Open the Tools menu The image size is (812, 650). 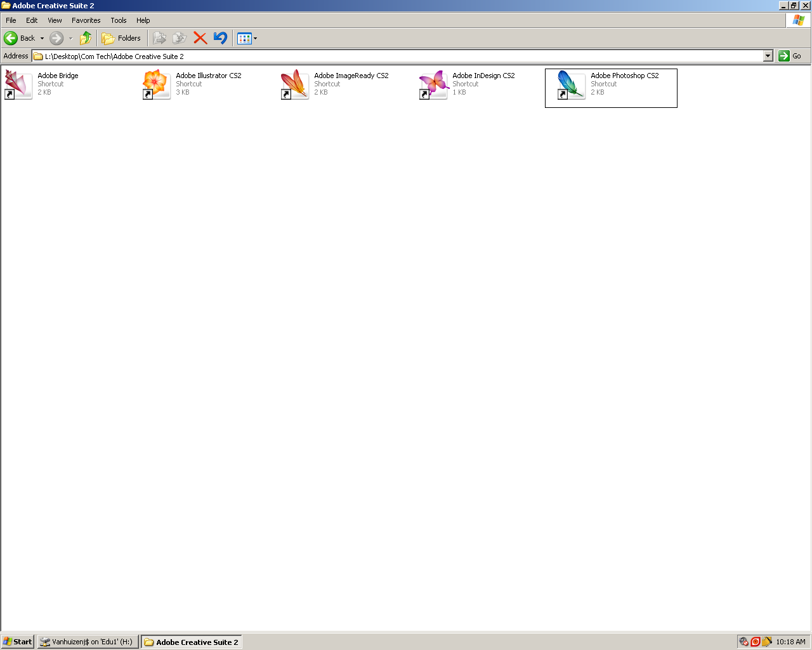click(x=119, y=20)
